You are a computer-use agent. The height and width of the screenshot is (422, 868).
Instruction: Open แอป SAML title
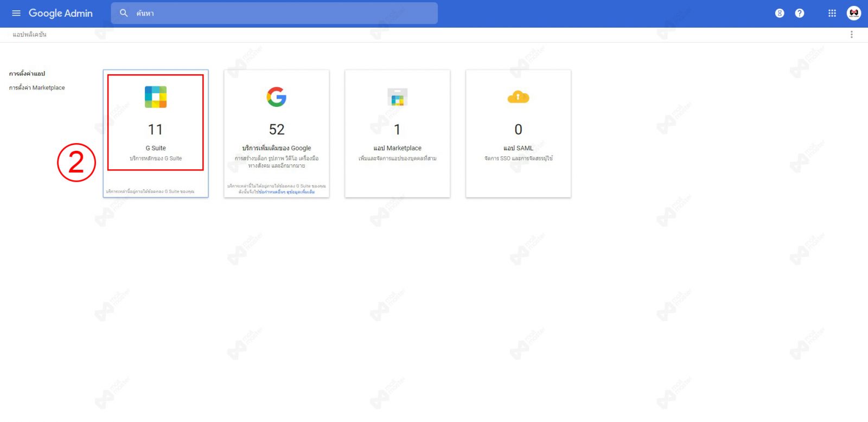pyautogui.click(x=518, y=148)
